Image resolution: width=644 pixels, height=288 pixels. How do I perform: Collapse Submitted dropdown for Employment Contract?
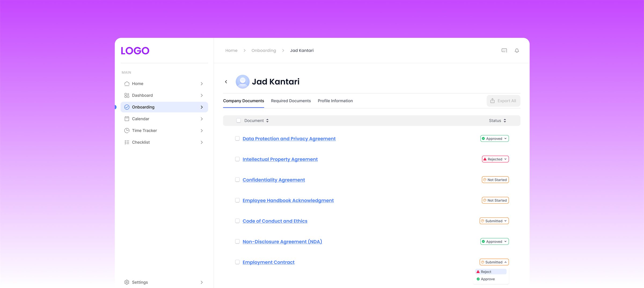point(494,262)
